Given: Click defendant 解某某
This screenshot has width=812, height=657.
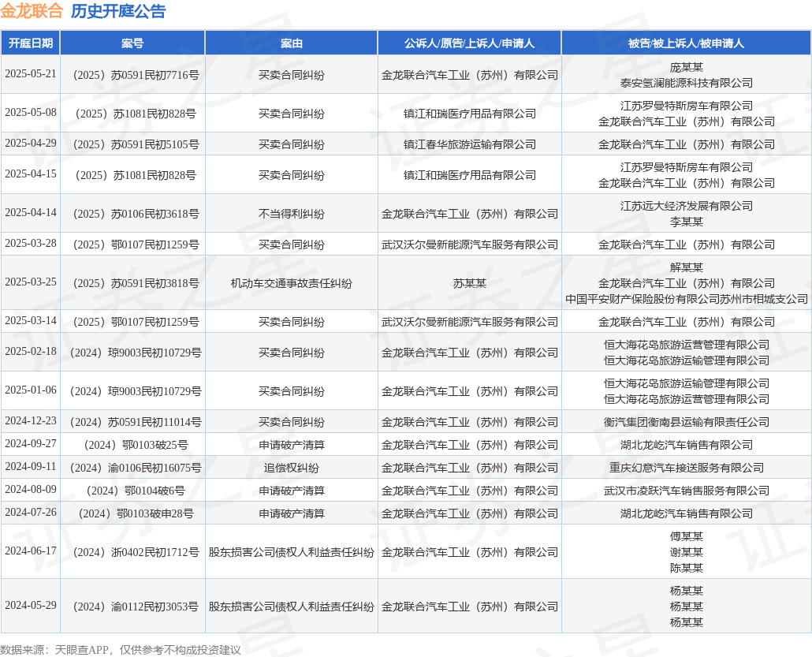Looking at the screenshot, I should point(686,267).
